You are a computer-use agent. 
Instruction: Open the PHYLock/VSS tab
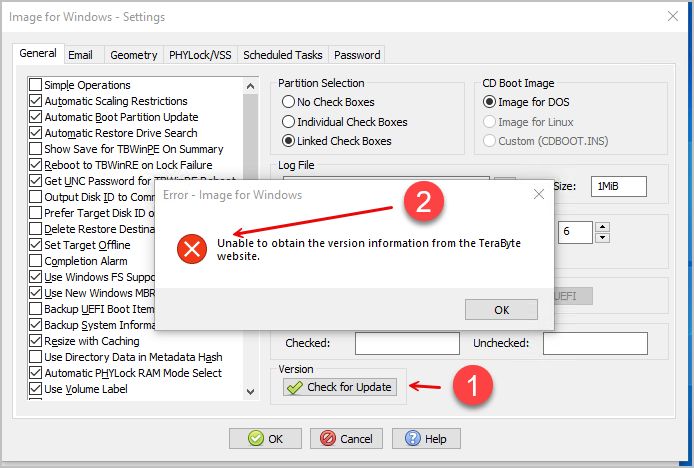click(x=200, y=55)
